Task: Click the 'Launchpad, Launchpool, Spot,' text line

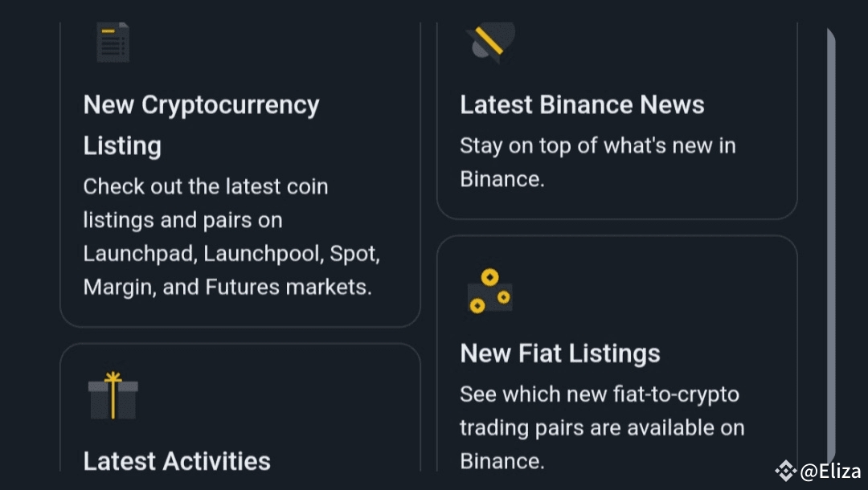Action: coord(231,254)
